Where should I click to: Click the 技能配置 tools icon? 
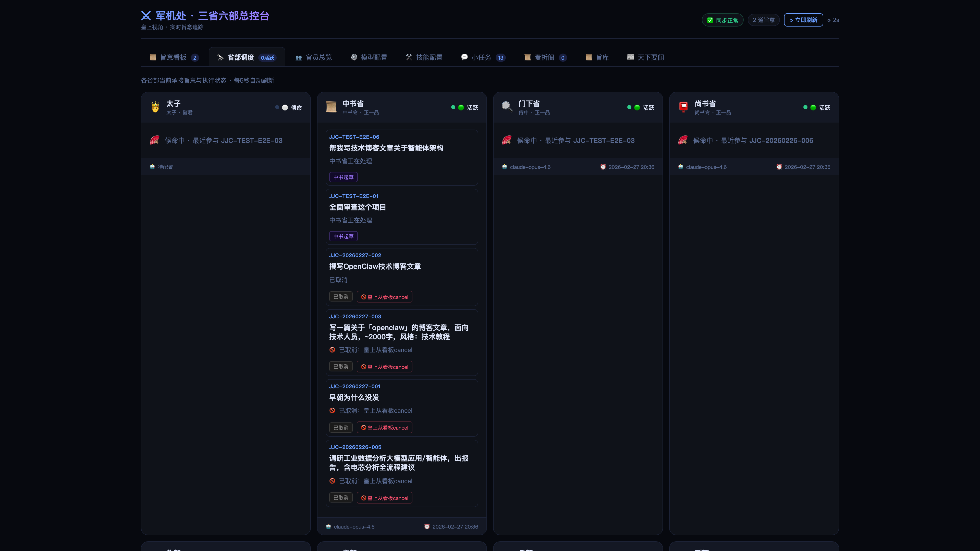point(409,57)
